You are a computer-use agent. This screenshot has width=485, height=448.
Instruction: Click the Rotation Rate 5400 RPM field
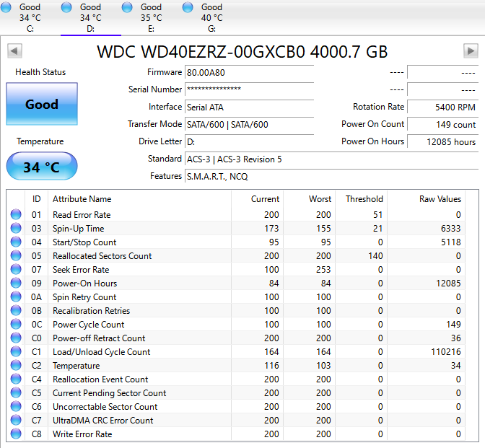[x=442, y=107]
